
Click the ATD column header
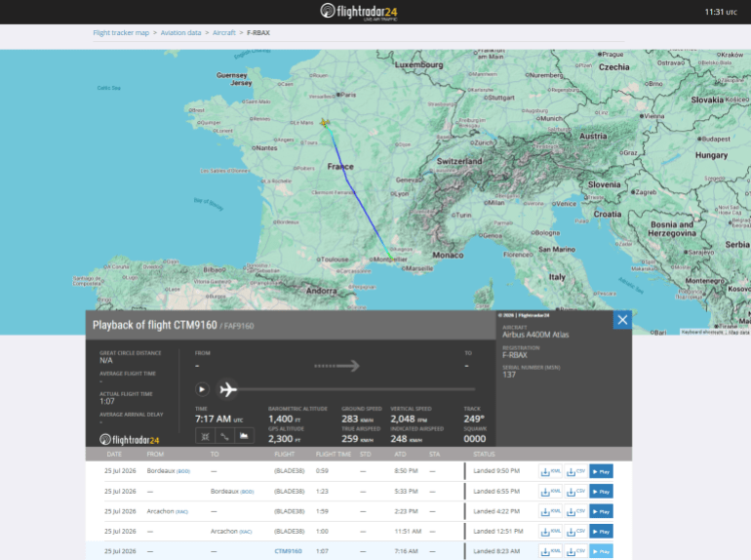tap(400, 454)
